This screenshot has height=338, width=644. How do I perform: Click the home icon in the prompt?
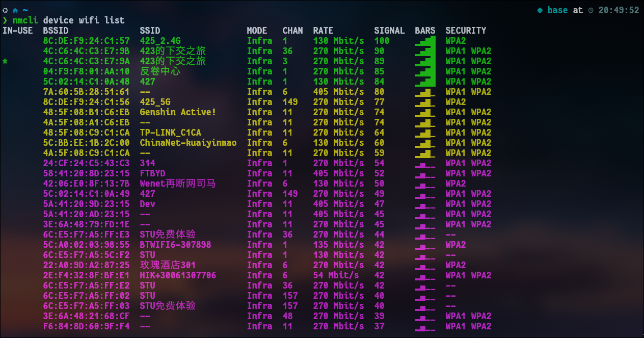coord(15,10)
